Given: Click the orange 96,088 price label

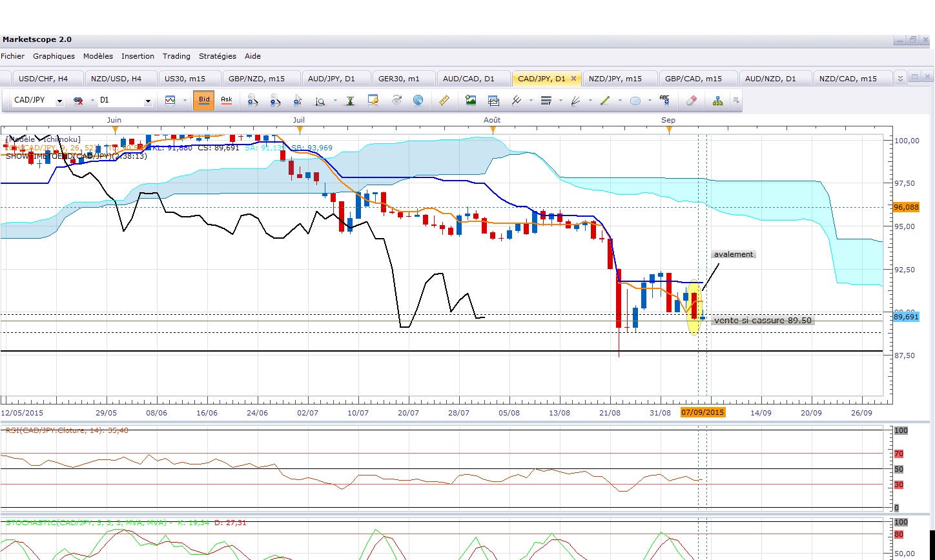Looking at the screenshot, I should pos(906,207).
